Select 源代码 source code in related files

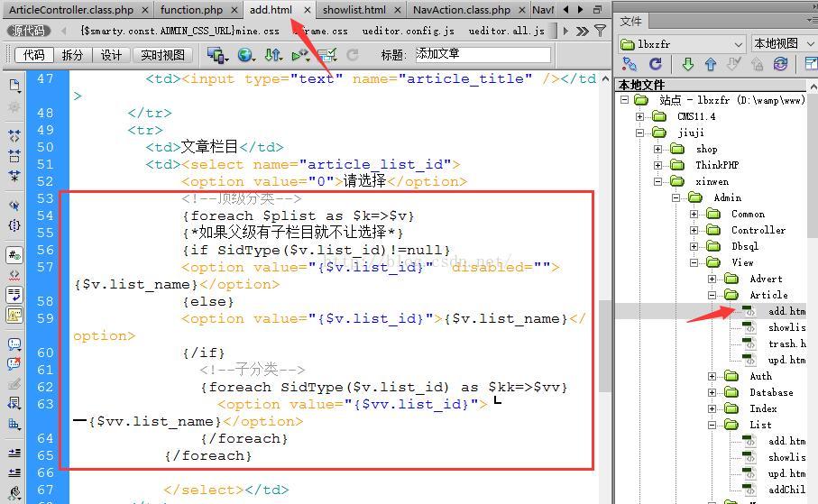click(28, 31)
